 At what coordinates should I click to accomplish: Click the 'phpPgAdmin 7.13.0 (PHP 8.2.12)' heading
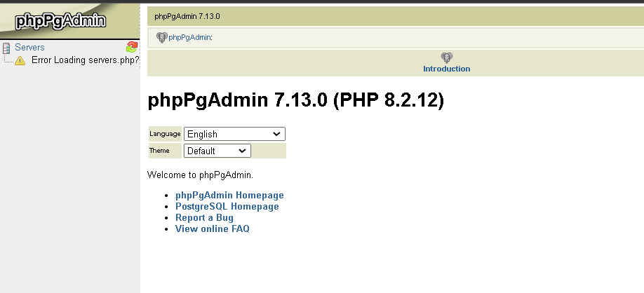pos(296,100)
